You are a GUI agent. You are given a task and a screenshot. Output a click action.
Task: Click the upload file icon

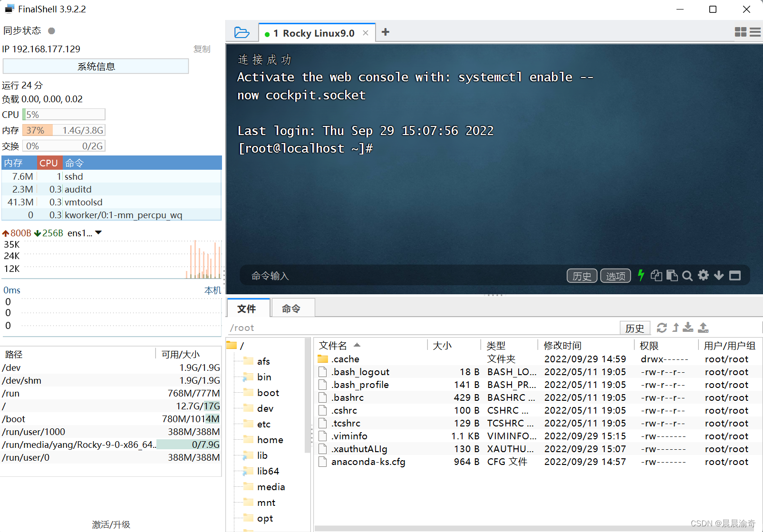coord(704,328)
